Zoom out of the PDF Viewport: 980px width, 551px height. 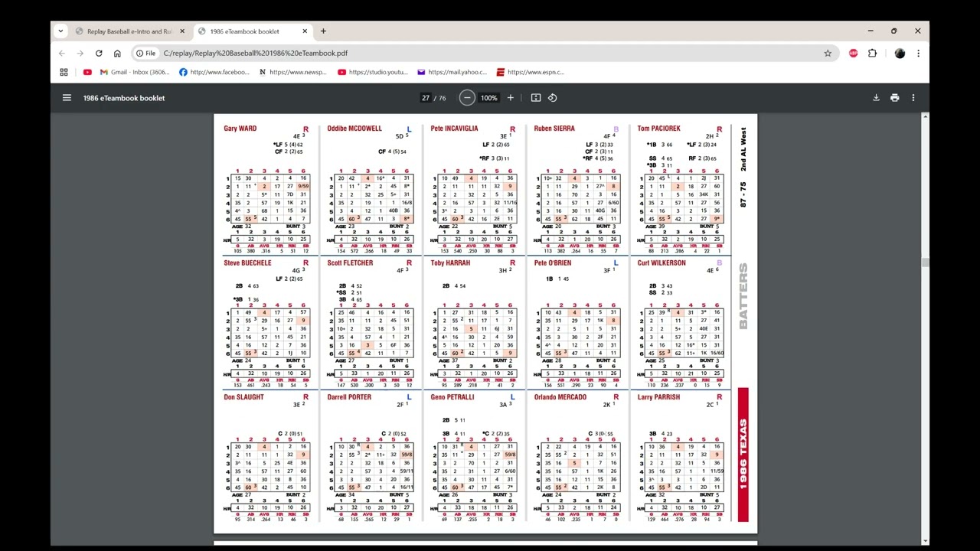point(467,98)
